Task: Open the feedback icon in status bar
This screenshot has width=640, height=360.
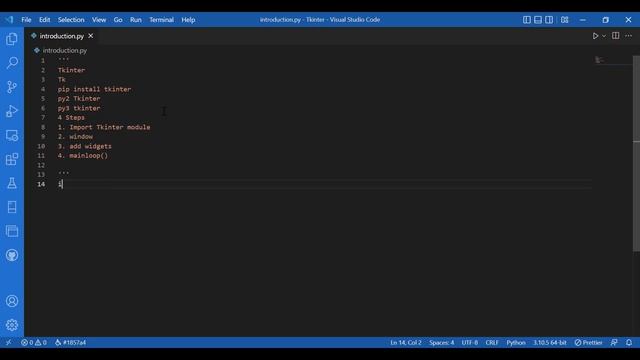Action: click(614, 342)
